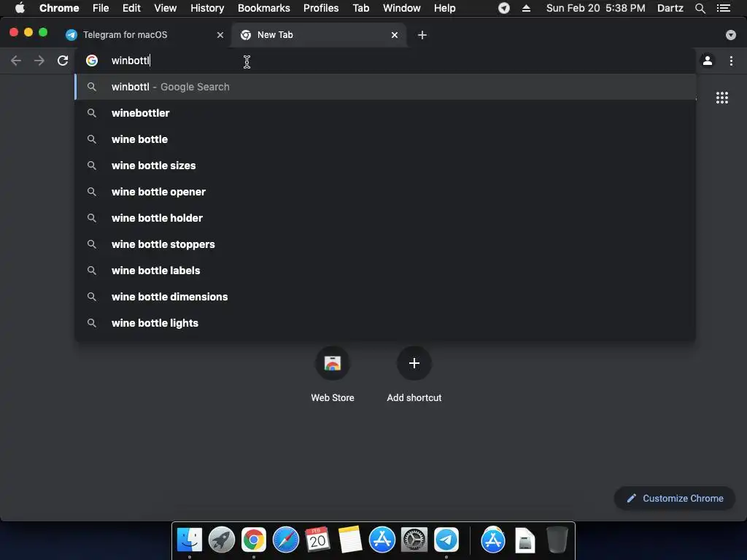The height and width of the screenshot is (560, 747).
Task: Go back using the back arrow
Action: (x=16, y=61)
